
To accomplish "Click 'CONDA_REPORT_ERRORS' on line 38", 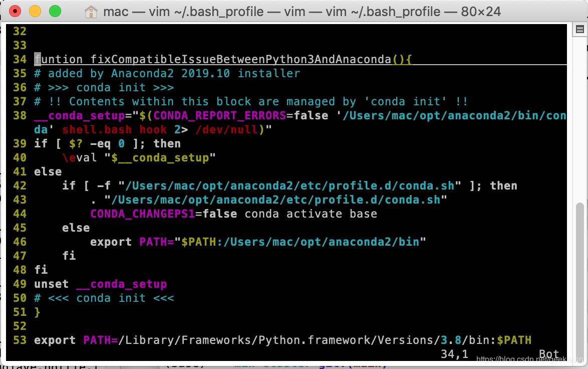I will coord(220,116).
